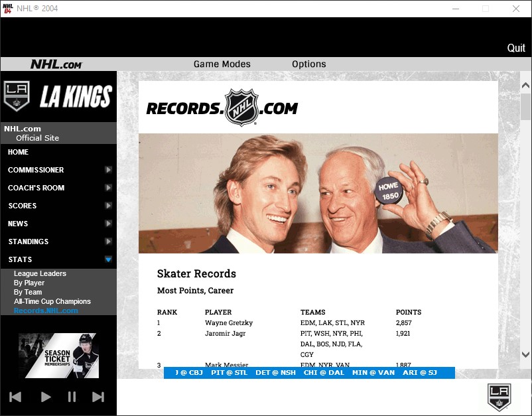Select COACH'S ROOM menu item
Screen dimensions: 532x416
point(36,188)
